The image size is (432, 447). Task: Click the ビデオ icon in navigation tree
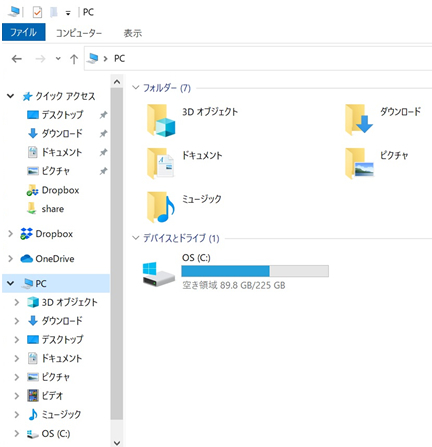click(33, 396)
